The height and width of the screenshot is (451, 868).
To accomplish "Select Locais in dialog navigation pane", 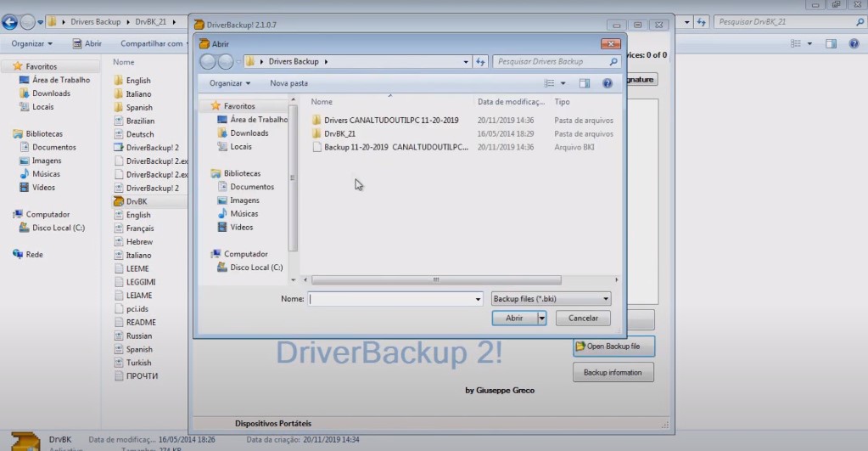I will 241,147.
